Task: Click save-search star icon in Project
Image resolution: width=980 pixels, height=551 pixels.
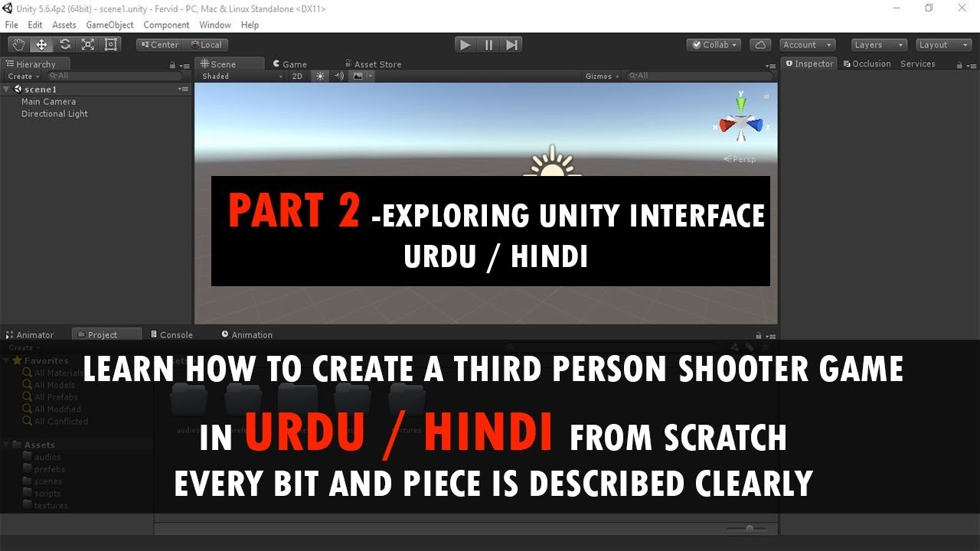Action: pos(765,347)
